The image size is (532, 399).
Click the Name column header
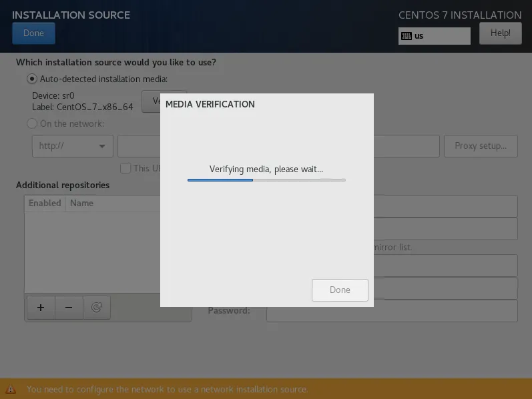82,203
